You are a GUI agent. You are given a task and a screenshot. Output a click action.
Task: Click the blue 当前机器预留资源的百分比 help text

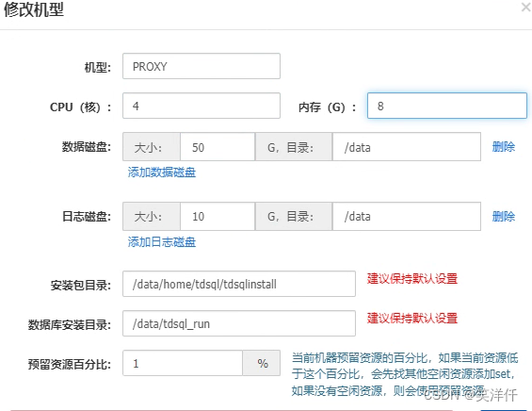click(x=405, y=374)
